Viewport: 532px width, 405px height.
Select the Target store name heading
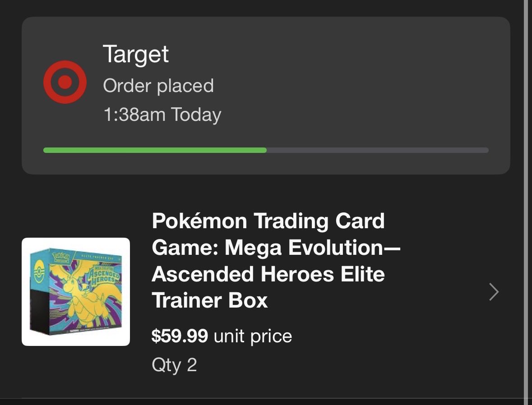click(x=136, y=54)
